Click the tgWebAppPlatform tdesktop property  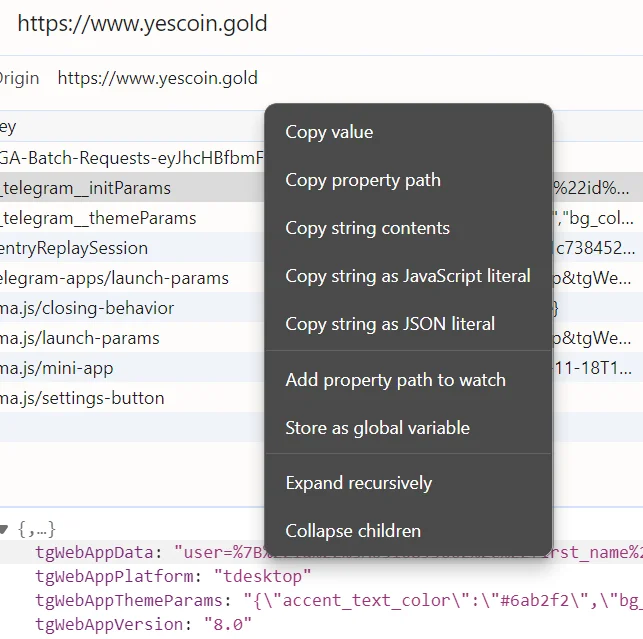pos(173,576)
